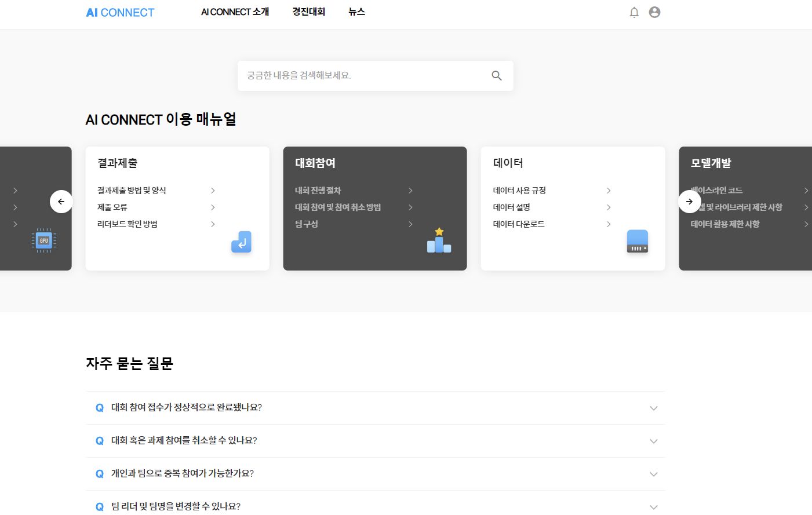Click the Q icon beside 취소할 수 있나요 question
The width and height of the screenshot is (812, 515).
click(100, 441)
